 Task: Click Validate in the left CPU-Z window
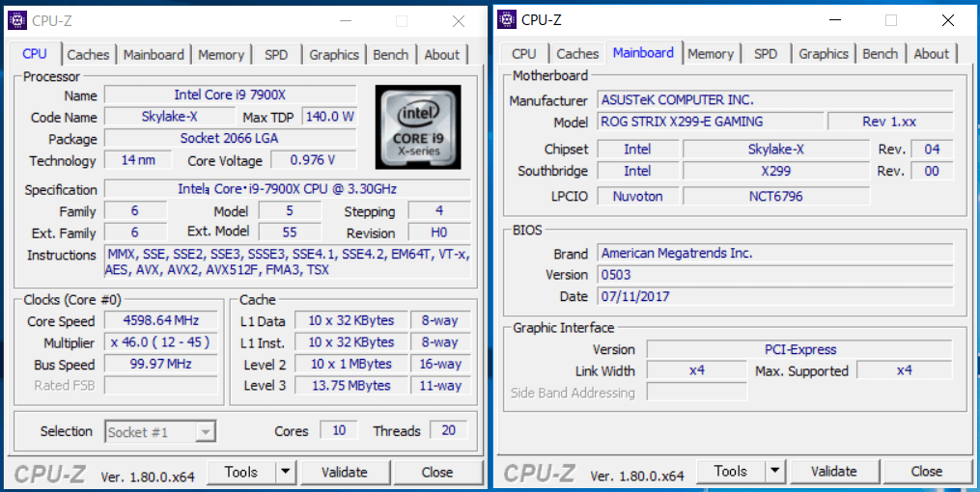(x=345, y=472)
